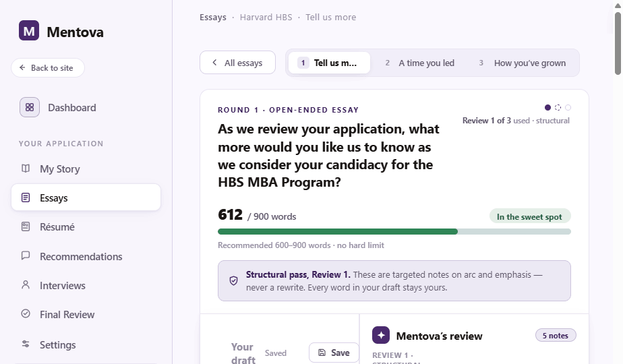Viewport: 623px width, 364px height.
Task: Save the draft
Action: pyautogui.click(x=334, y=353)
